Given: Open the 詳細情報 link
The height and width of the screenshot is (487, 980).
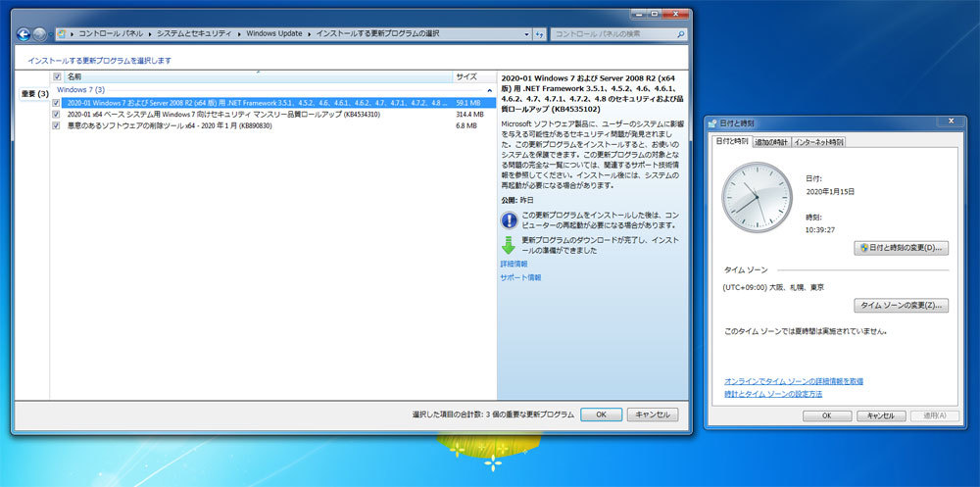Looking at the screenshot, I should (514, 264).
